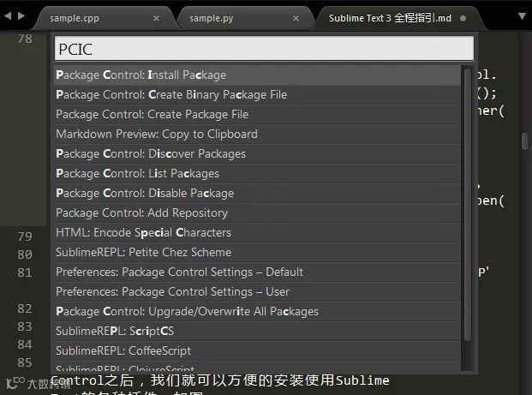Open Preferences: Package Control Settings – Default
532x395 pixels.
[x=258, y=272]
